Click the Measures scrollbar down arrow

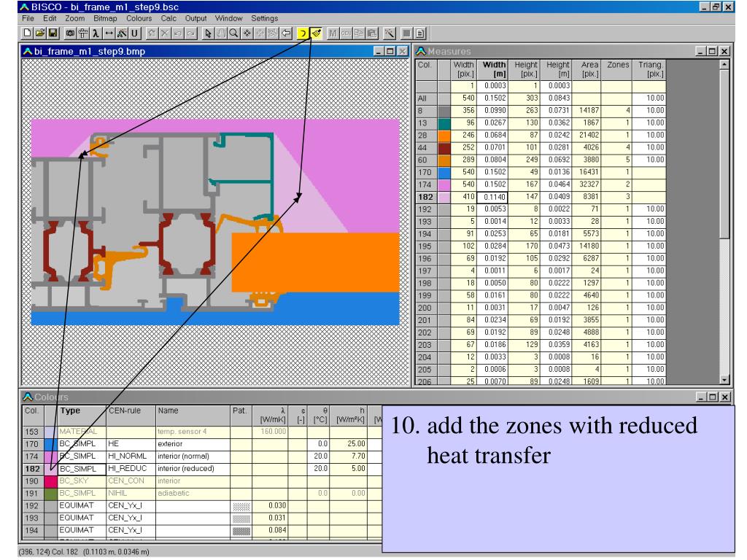pyautogui.click(x=724, y=379)
